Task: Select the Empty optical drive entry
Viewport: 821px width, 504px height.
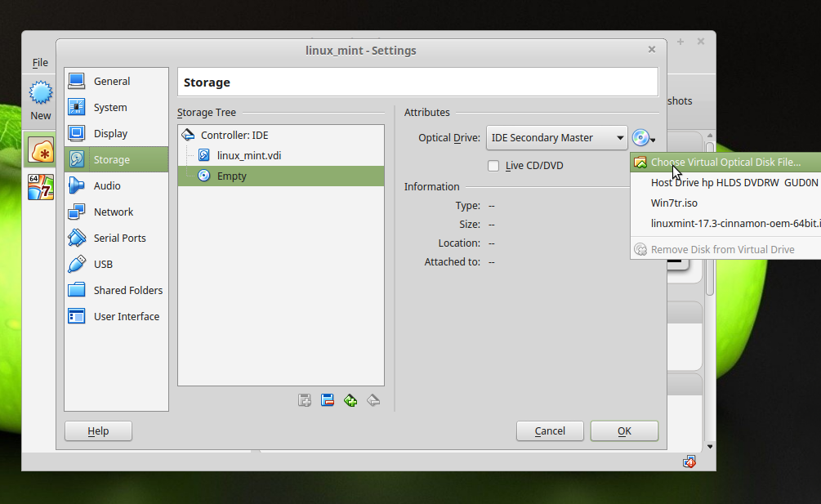Action: 281,176
